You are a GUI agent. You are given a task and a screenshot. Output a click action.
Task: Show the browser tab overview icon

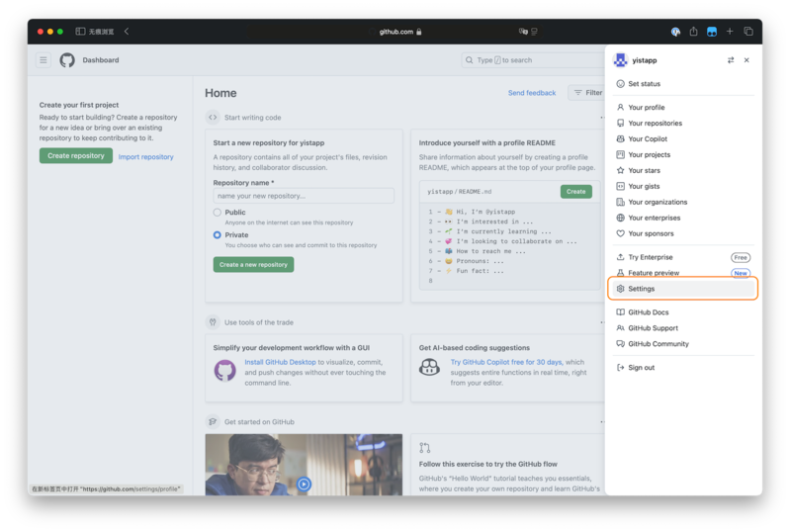748,32
